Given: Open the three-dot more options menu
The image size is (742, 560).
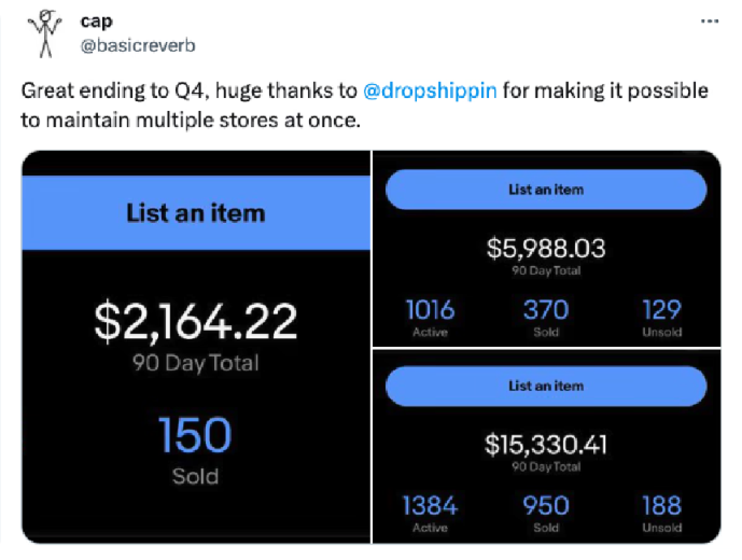Looking at the screenshot, I should point(710,20).
